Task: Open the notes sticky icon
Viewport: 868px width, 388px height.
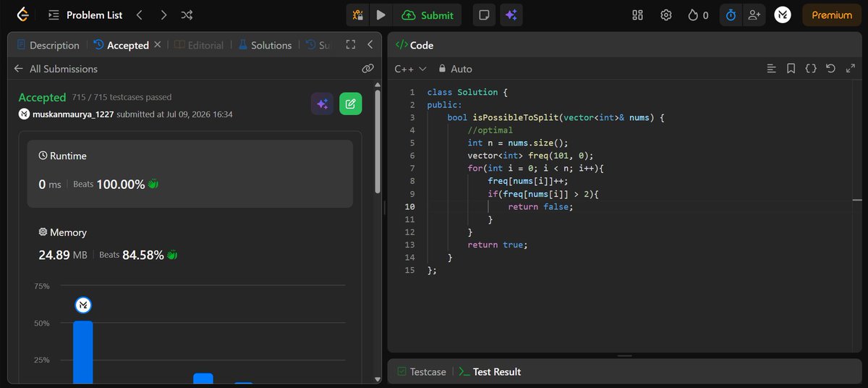Action: coord(483,15)
